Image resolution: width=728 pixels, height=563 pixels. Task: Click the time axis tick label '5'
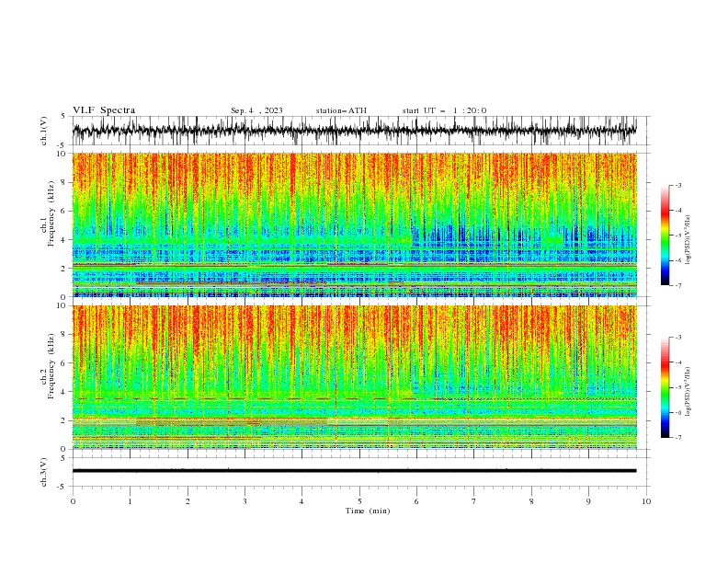click(359, 501)
